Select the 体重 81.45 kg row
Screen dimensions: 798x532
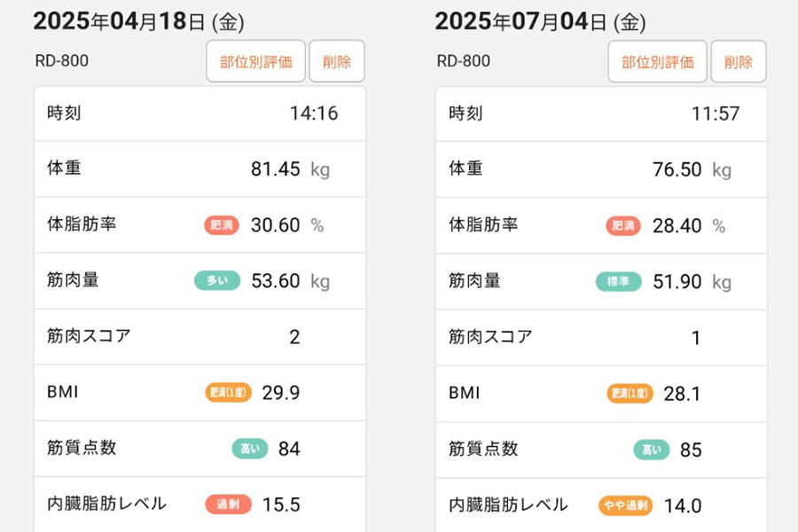pyautogui.click(x=199, y=169)
